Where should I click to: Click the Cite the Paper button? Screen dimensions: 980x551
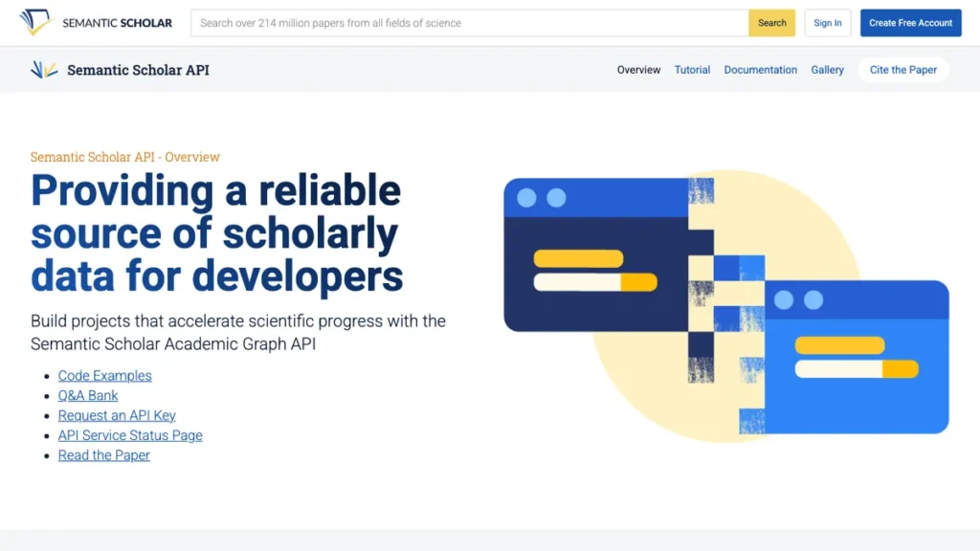(x=903, y=70)
